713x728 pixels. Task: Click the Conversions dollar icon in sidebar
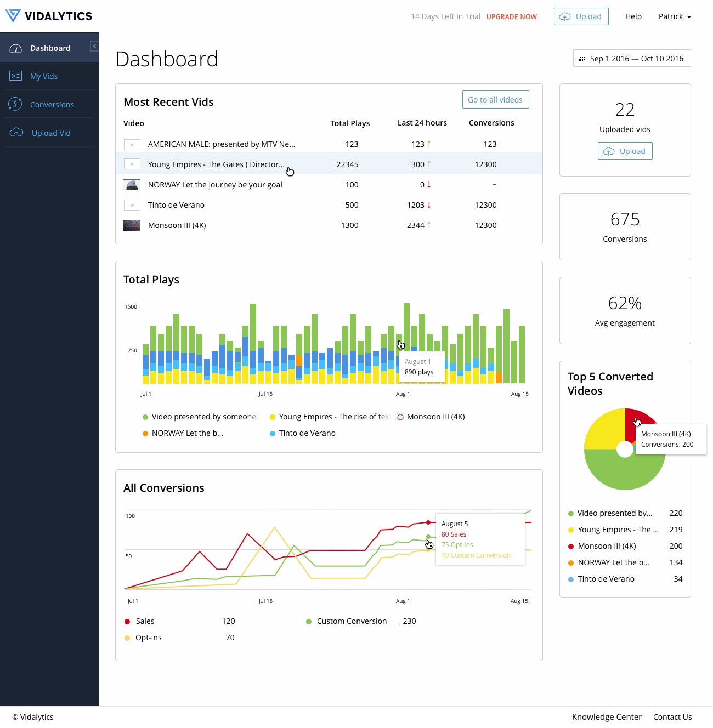coord(16,104)
